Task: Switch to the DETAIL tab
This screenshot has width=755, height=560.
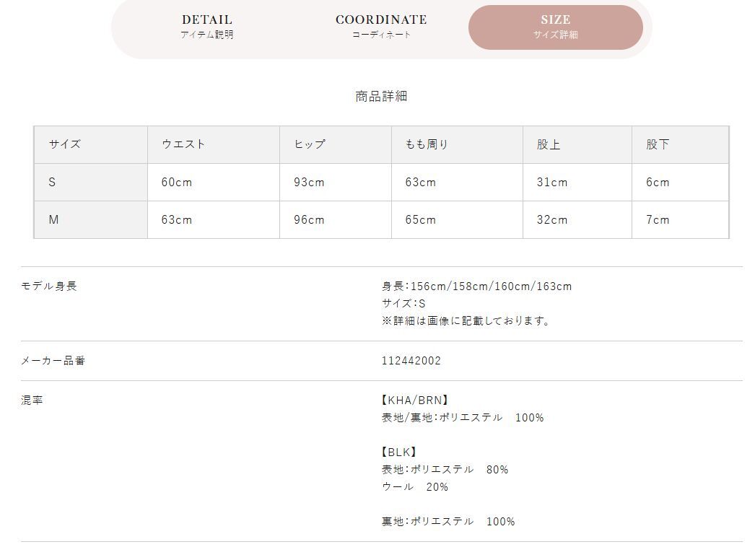Action: point(207,27)
